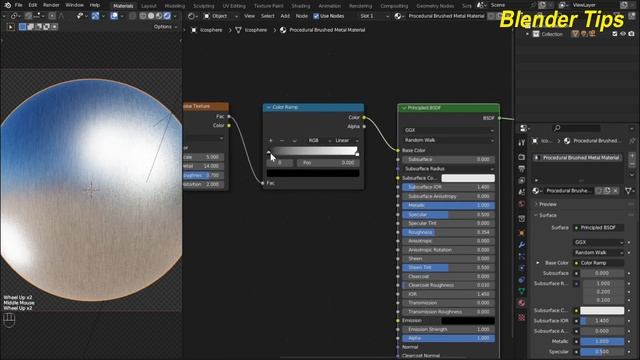Switch to the Layout workspace tab
The image size is (640, 360).
[149, 6]
